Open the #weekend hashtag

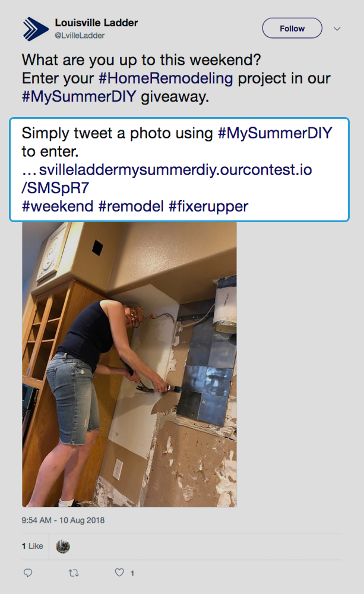point(57,207)
